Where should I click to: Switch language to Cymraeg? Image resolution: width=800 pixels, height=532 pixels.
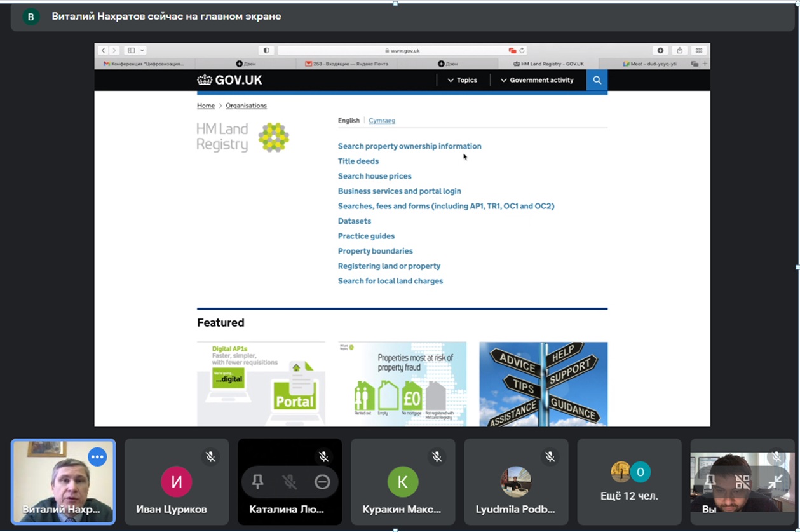[x=382, y=121]
